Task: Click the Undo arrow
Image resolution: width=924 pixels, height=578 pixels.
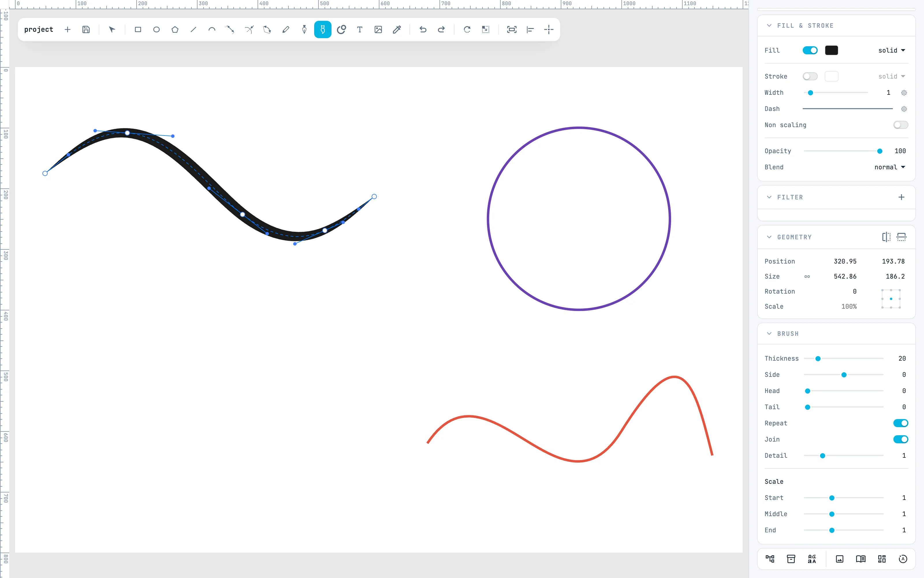Action: coord(423,29)
